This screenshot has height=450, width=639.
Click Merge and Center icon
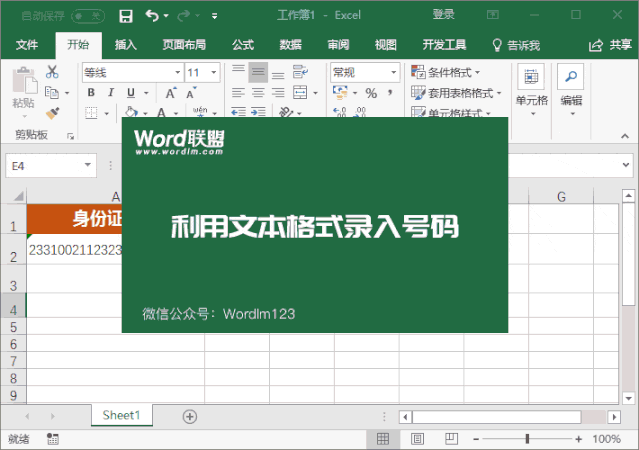point(300,93)
